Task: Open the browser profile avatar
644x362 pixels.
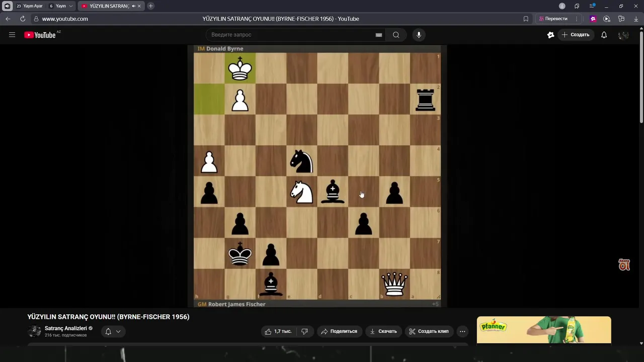Action: tap(562, 6)
